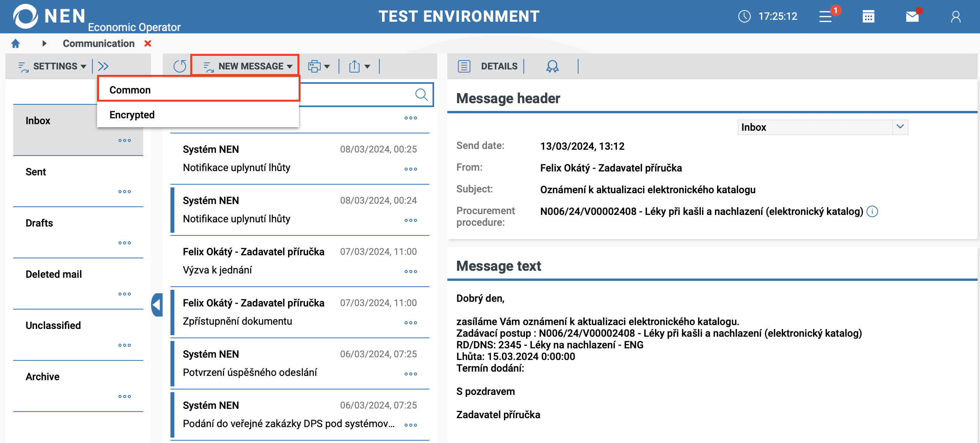Screen dimensions: 980x443
Task: Click the home icon in breadcrumb
Action: click(x=16, y=43)
